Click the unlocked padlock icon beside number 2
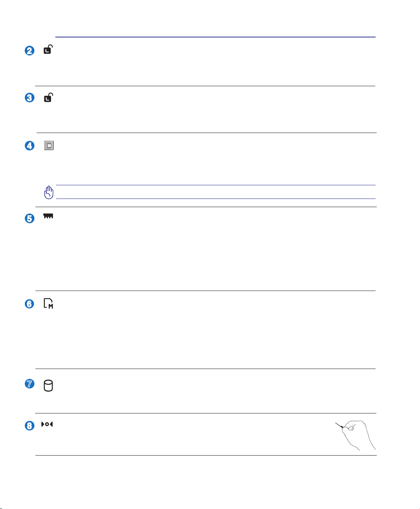 point(48,49)
